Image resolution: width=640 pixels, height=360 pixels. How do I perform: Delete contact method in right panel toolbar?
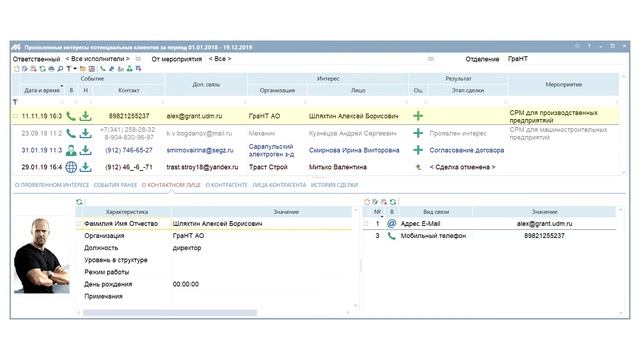[384, 202]
